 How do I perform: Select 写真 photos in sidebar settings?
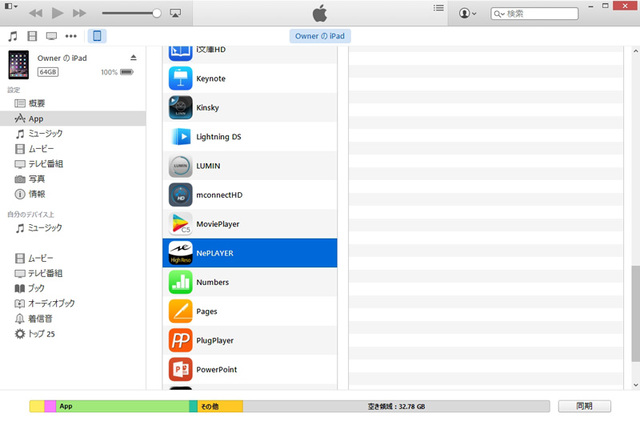click(x=35, y=179)
